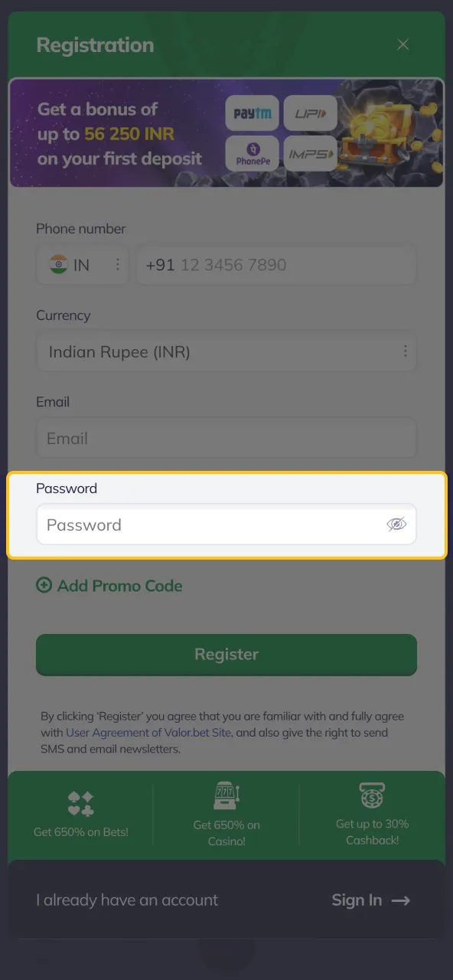
Task: Click the Sign In option
Action: coord(357,900)
